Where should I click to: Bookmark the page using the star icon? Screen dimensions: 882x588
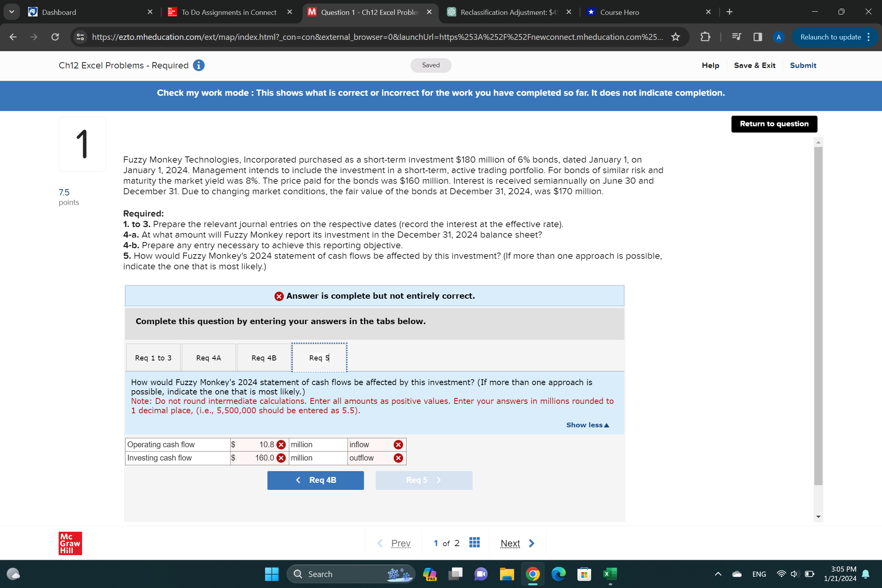point(676,37)
